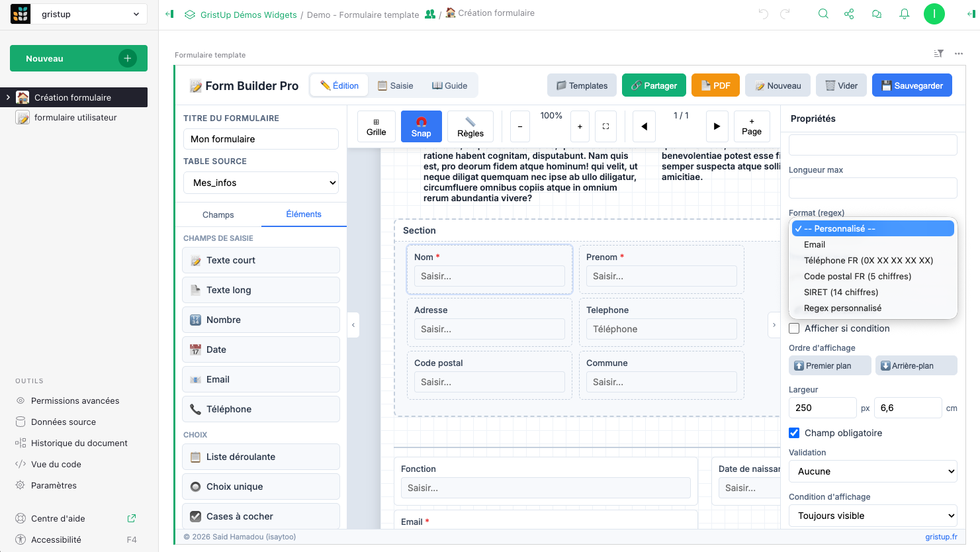The width and height of the screenshot is (980, 552).
Task: Toggle the Grille grid display
Action: [x=376, y=126]
